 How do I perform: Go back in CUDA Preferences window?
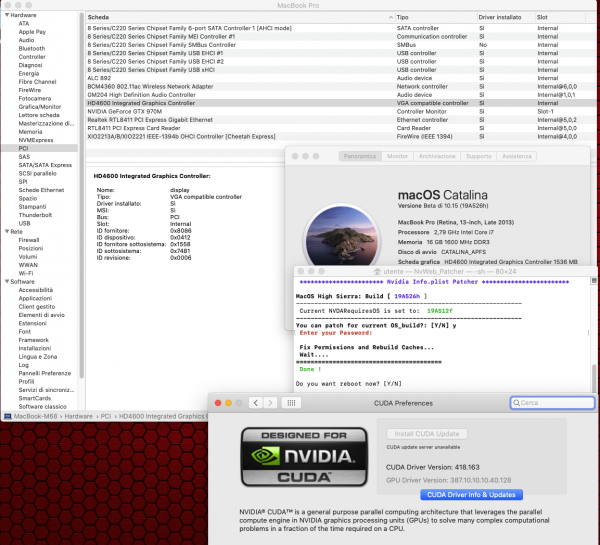[x=256, y=403]
